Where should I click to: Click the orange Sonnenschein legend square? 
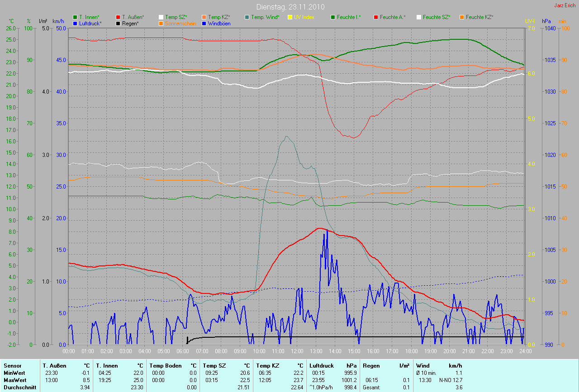coord(161,23)
